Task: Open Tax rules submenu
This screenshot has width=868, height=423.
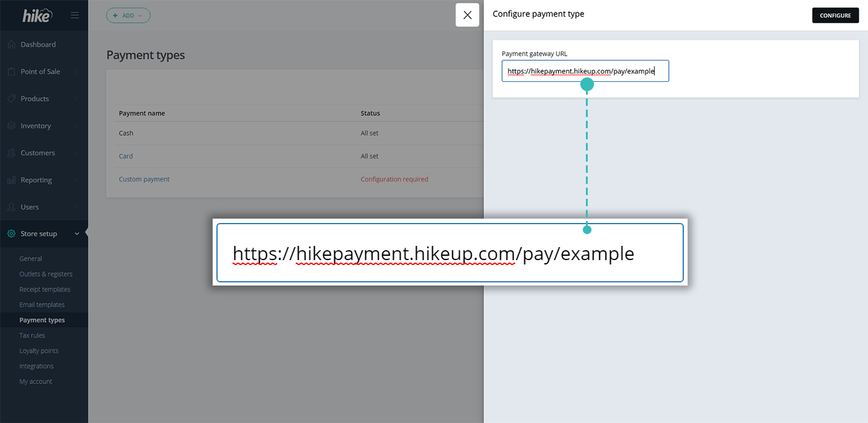Action: 32,336
